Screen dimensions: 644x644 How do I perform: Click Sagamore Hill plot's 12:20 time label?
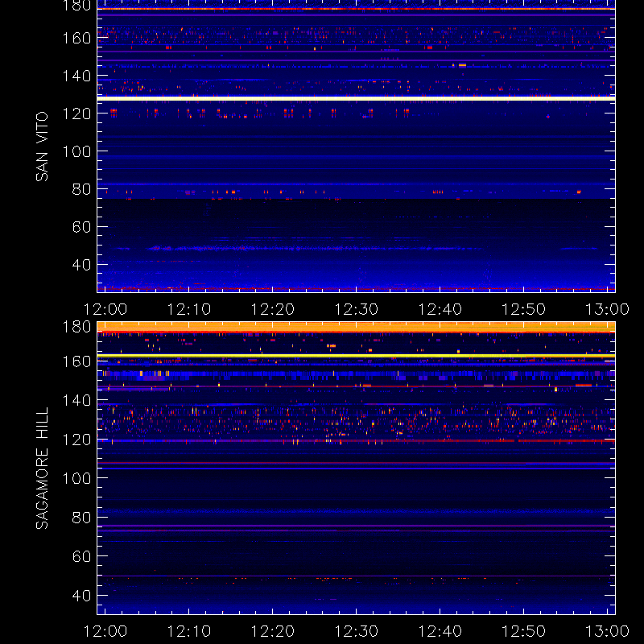pos(273,631)
